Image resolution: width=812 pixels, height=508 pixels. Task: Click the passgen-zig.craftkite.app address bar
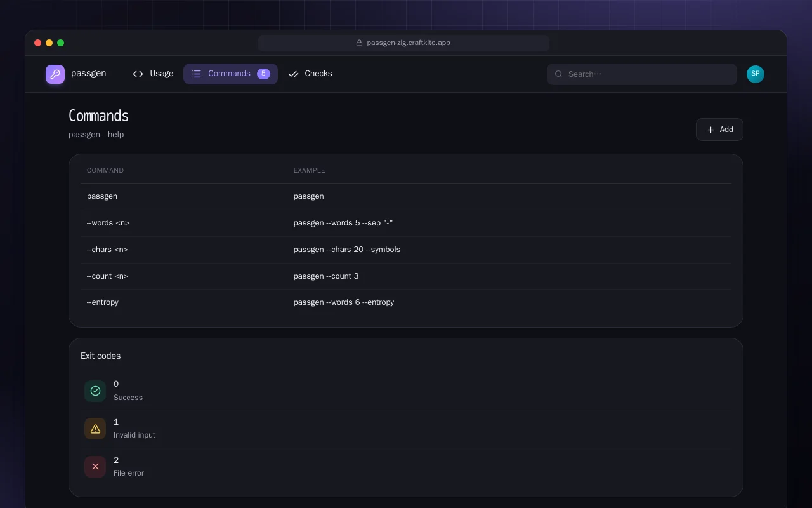(403, 43)
